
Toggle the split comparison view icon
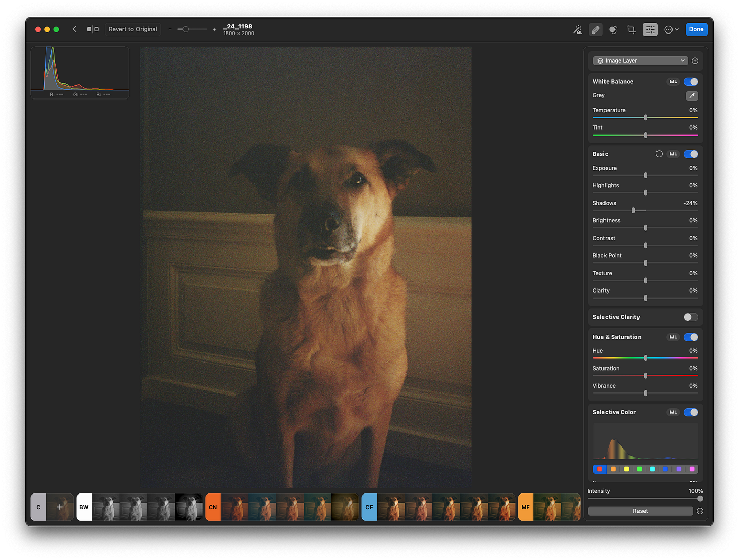tap(93, 29)
